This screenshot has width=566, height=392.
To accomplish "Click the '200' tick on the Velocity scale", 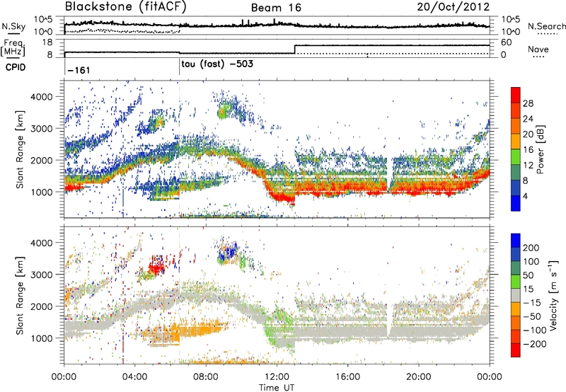I will coord(531,248).
